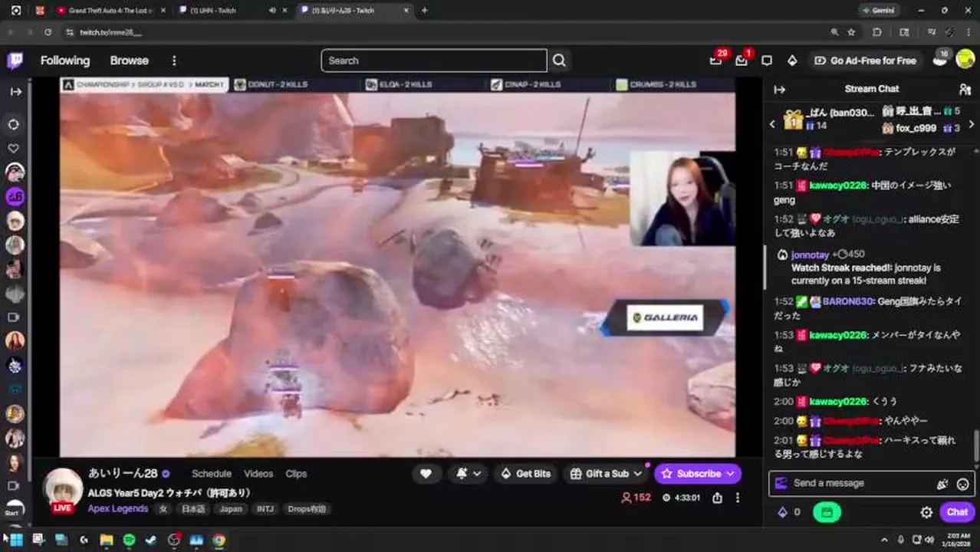Open the Gemini button in Chrome
This screenshot has height=552, width=980.
pyautogui.click(x=880, y=11)
